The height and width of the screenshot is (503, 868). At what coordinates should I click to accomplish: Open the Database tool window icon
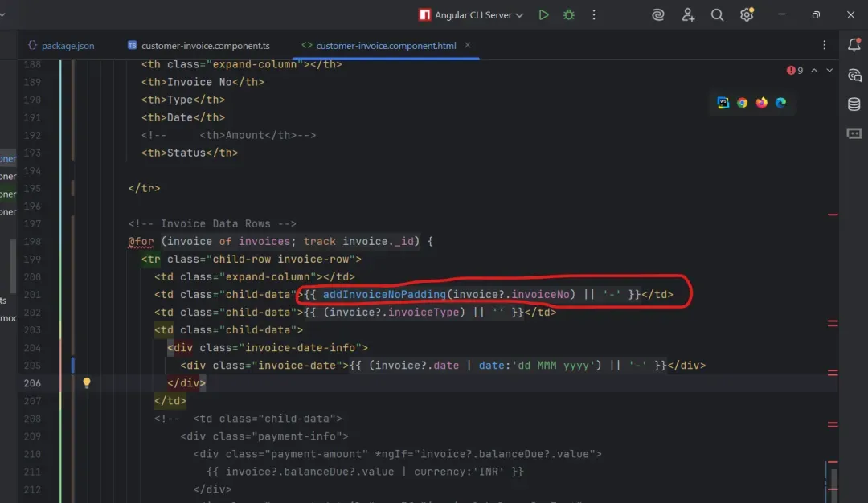(854, 104)
